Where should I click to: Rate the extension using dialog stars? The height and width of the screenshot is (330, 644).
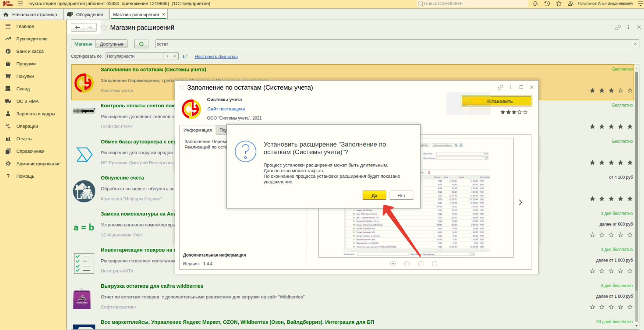coord(514,112)
